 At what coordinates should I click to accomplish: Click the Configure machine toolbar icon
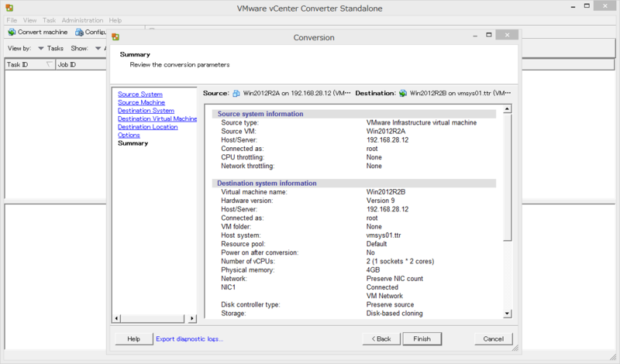[x=80, y=32]
